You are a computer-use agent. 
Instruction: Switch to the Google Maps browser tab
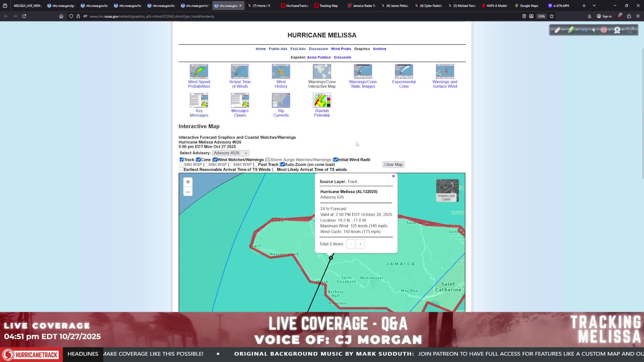(x=527, y=6)
